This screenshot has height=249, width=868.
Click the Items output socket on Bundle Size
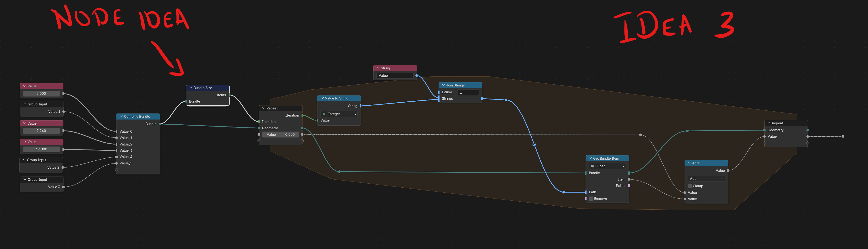[229, 95]
